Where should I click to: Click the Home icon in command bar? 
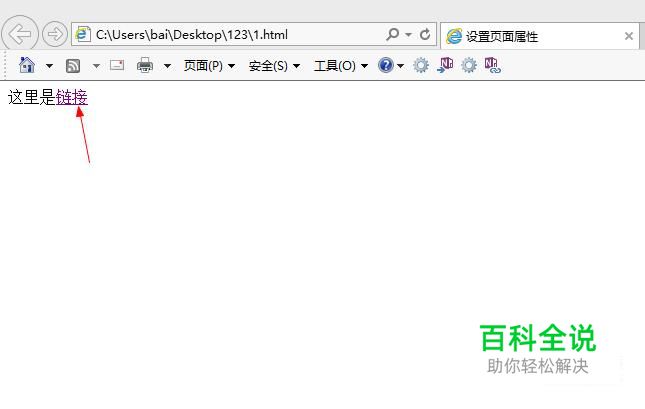pyautogui.click(x=27, y=65)
